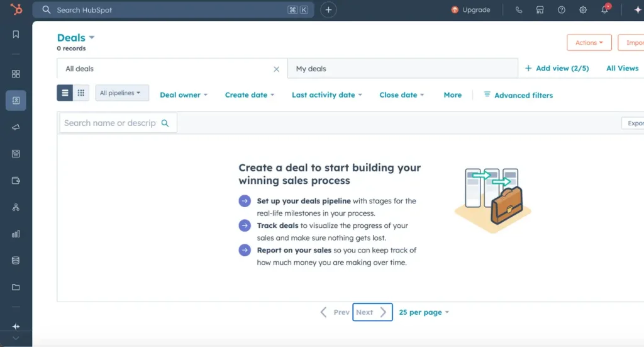Screen dimensions: 644x347
Task: Click the HubSpot sprocket logo
Action: (x=16, y=9)
